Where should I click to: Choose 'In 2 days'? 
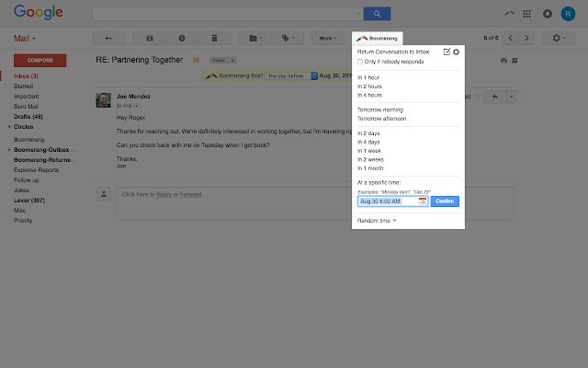[368, 133]
